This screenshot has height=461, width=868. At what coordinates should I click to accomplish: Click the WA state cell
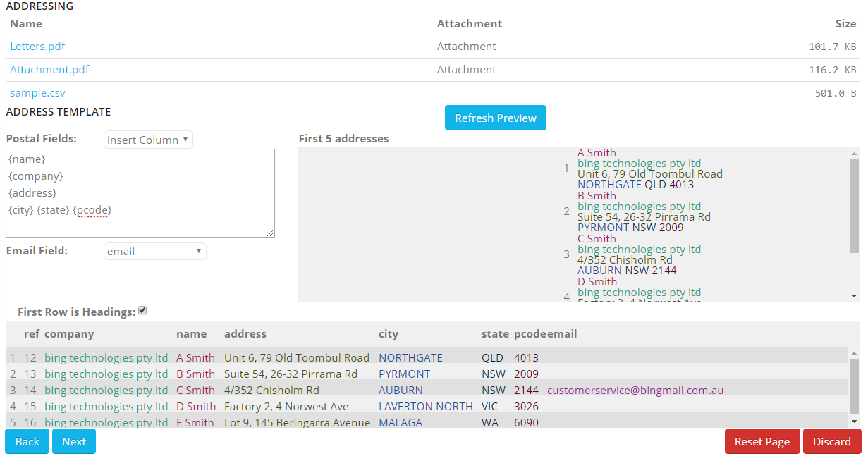coord(490,423)
